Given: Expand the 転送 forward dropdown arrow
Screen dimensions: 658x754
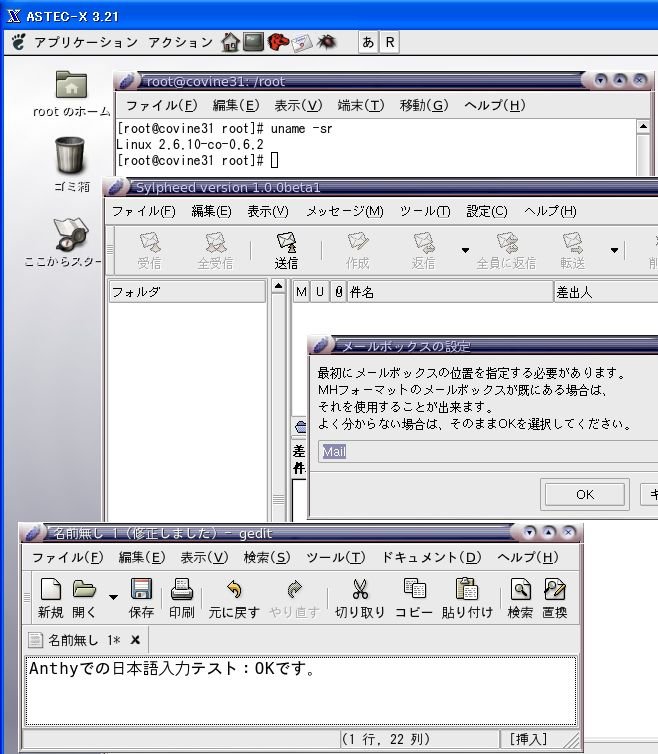Looking at the screenshot, I should (614, 251).
